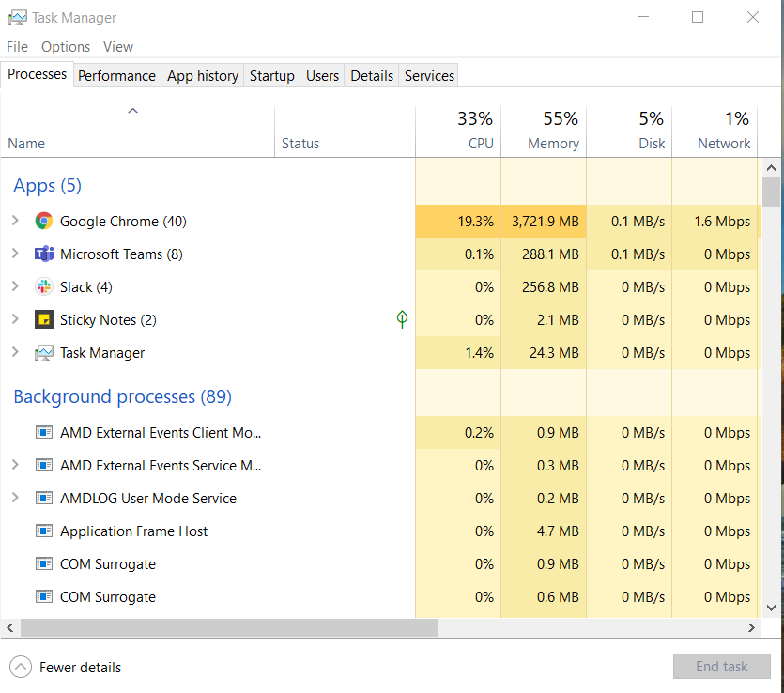The image size is (784, 693).
Task: Click the Task Manager row icon
Action: pyautogui.click(x=44, y=353)
